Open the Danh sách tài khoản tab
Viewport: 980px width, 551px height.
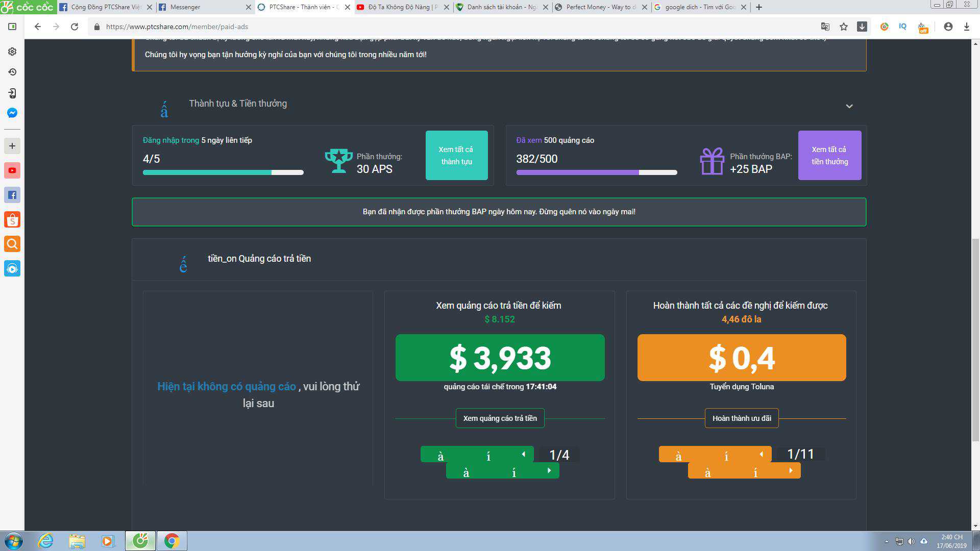(x=501, y=7)
